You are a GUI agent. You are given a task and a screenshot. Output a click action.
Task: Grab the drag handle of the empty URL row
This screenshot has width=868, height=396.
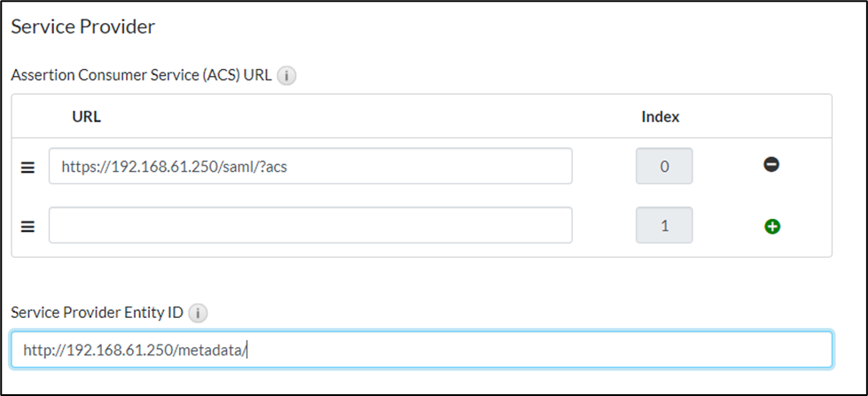coord(27,226)
